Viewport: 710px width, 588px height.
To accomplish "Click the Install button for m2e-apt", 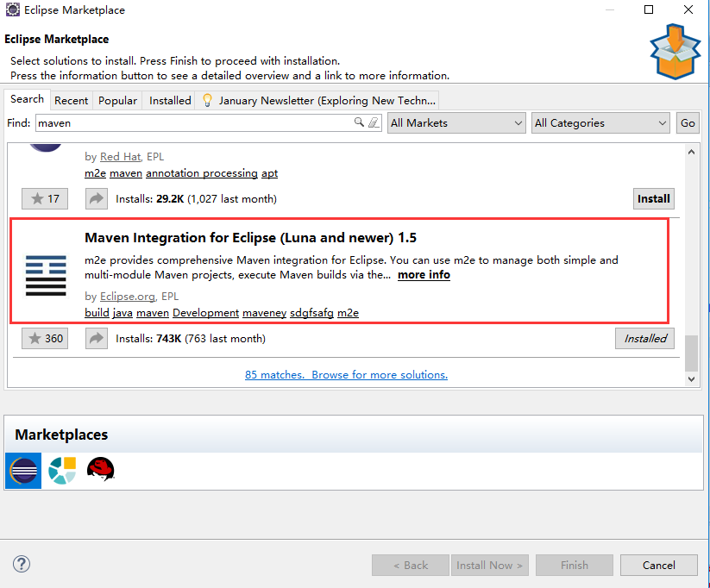I will (x=653, y=198).
